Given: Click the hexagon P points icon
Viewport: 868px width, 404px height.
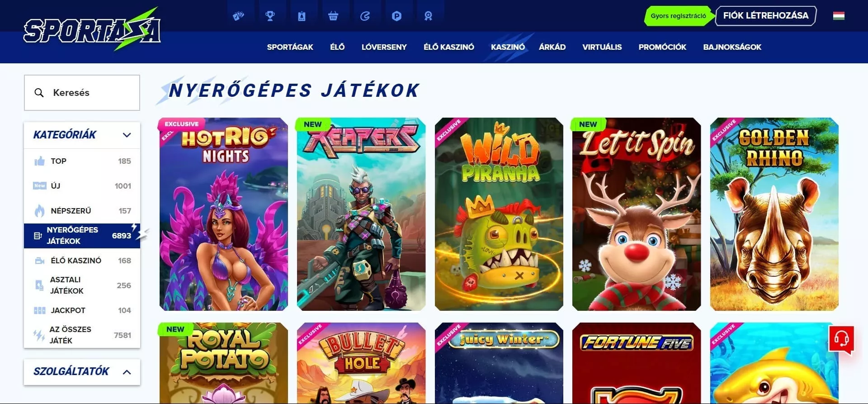Looking at the screenshot, I should 396,16.
